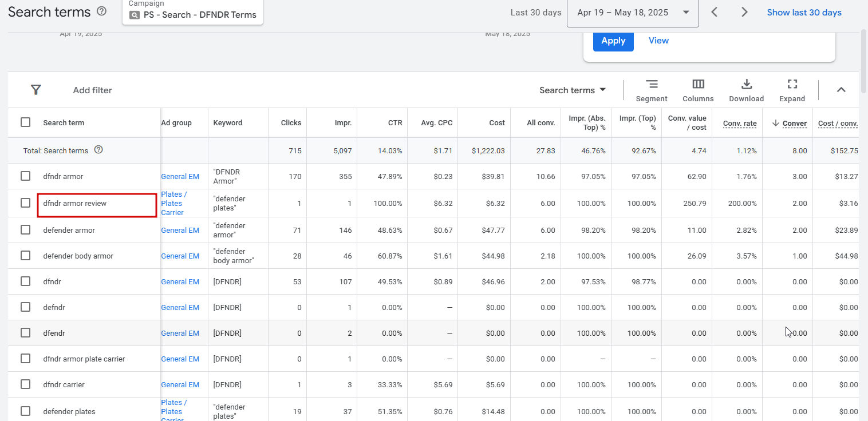Go to the next date period
This screenshot has height=421, width=868.
744,12
